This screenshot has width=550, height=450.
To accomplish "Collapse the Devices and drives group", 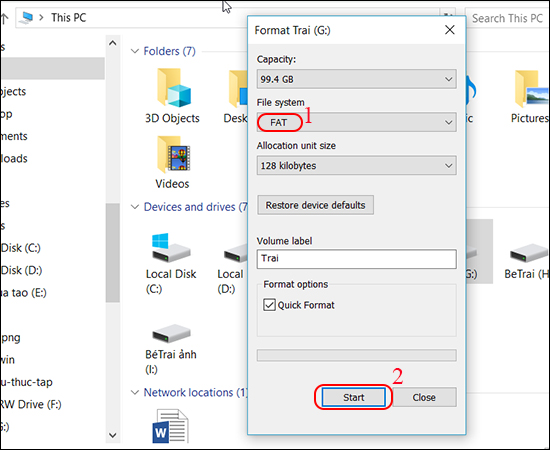I will 135,207.
